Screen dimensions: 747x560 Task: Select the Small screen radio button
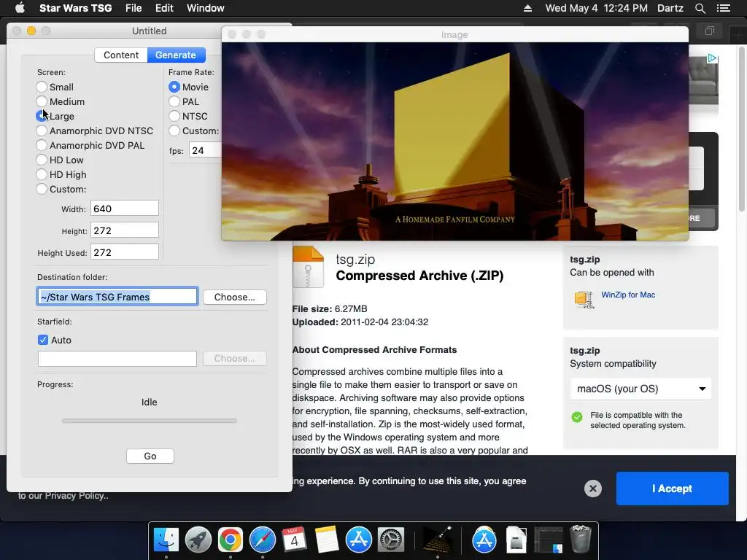(x=42, y=87)
